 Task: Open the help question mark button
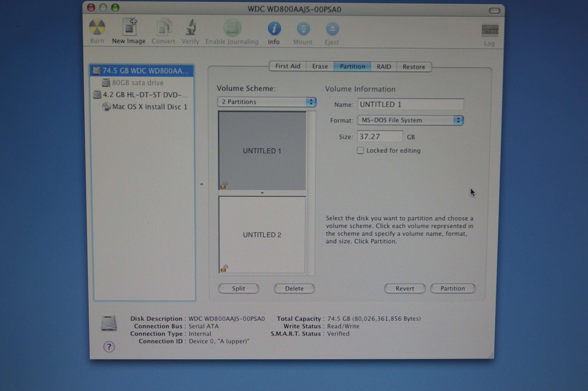[109, 347]
